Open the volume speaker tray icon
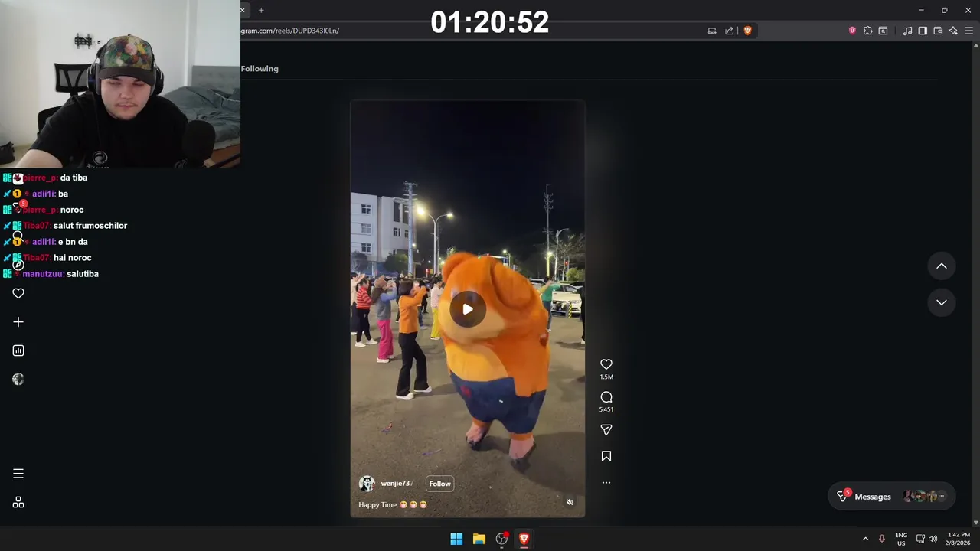The image size is (980, 551). coord(933,539)
